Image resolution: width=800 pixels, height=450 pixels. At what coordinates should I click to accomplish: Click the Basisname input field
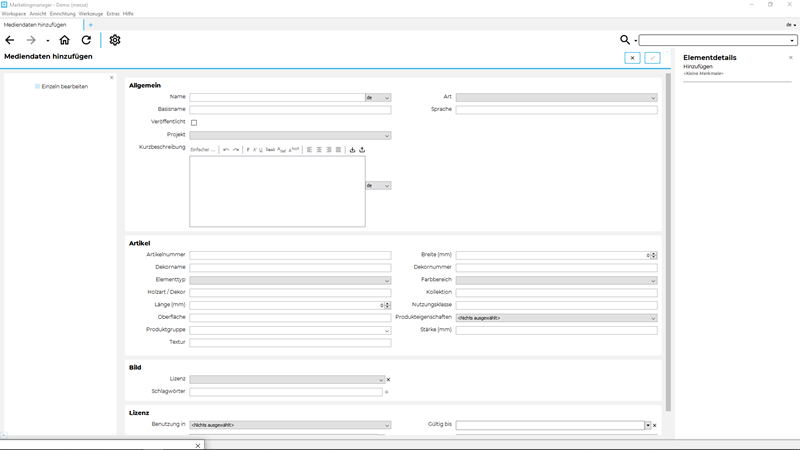[x=290, y=110]
